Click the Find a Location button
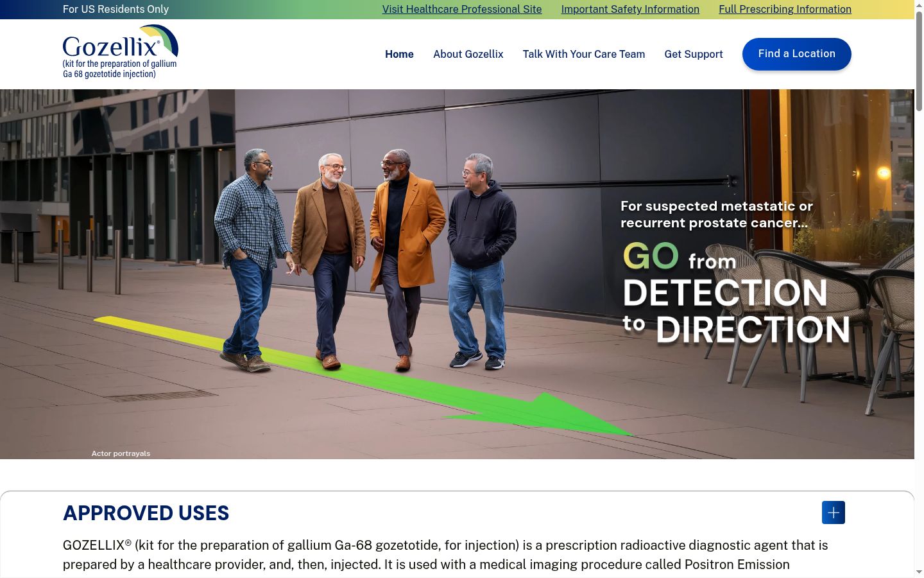This screenshot has height=578, width=924. tap(797, 54)
